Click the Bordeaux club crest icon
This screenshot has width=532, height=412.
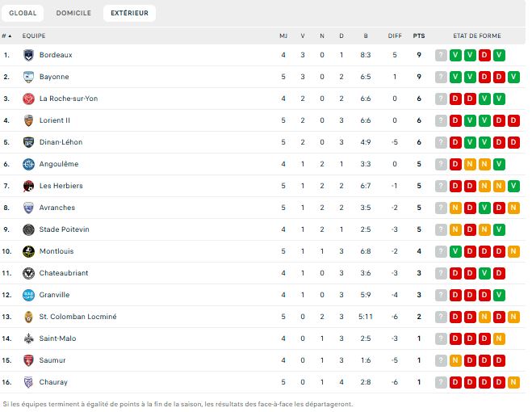[x=28, y=55]
